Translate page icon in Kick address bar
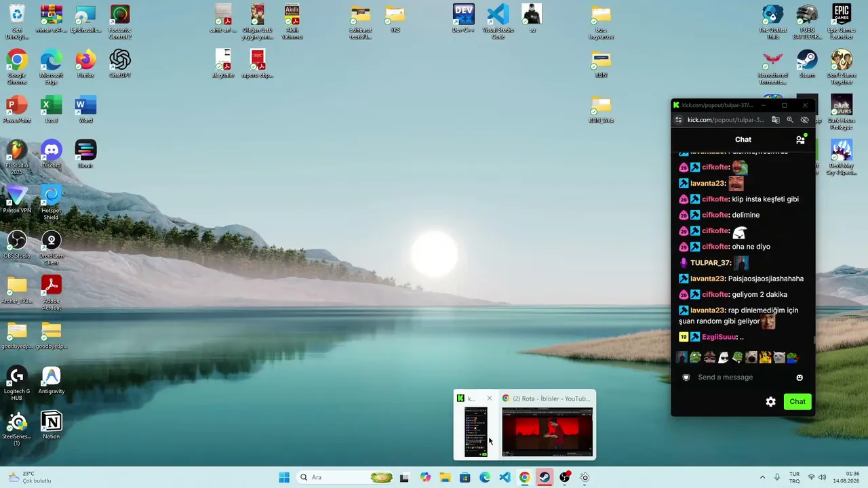The width and height of the screenshot is (868, 488). 776,120
